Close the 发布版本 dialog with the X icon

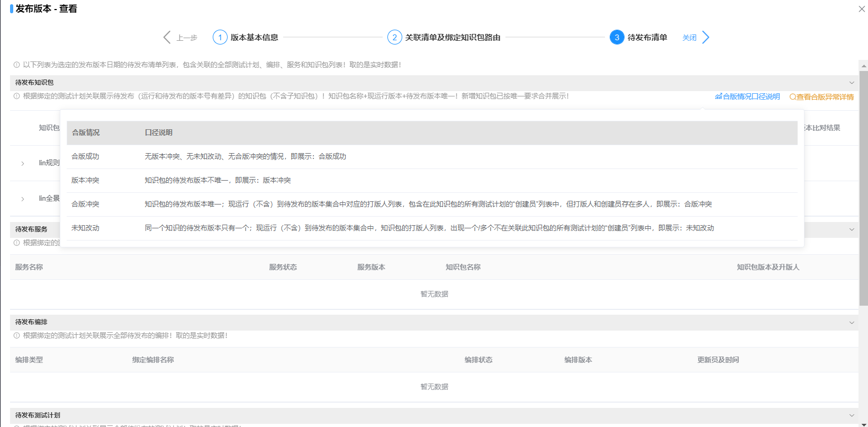[x=862, y=9]
